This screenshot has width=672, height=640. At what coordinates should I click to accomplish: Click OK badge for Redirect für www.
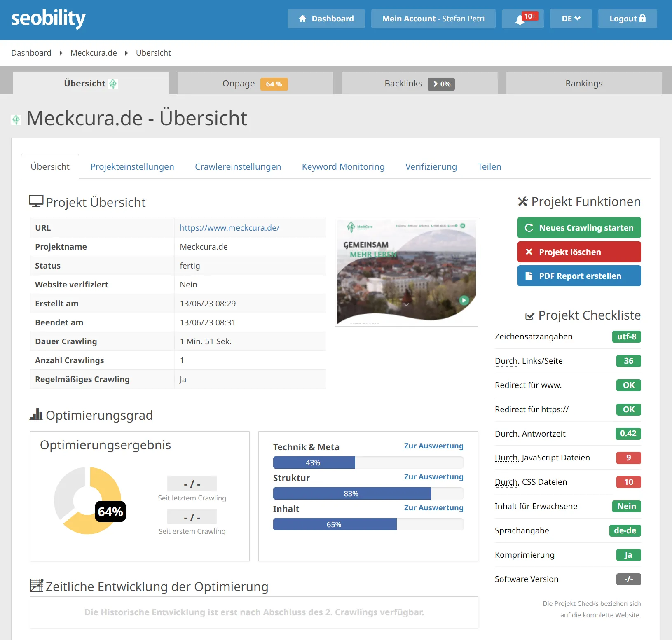coord(629,385)
